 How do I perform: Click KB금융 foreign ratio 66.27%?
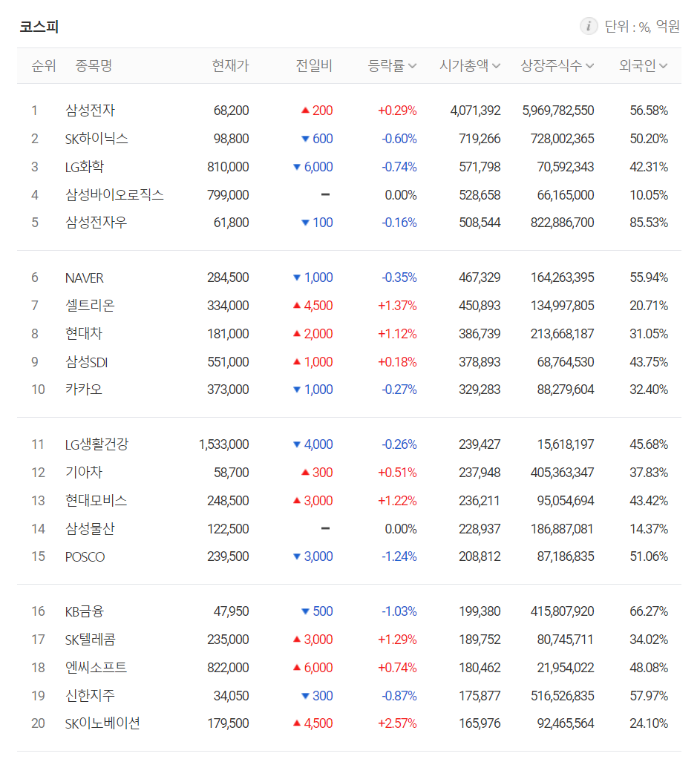(649, 612)
